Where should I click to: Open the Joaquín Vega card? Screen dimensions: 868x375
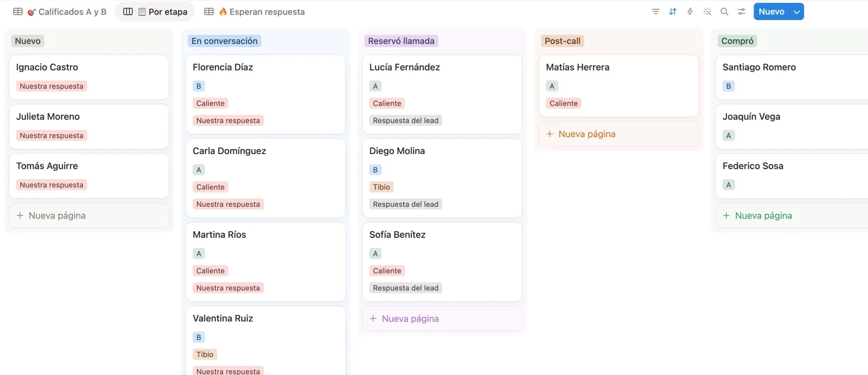(x=792, y=126)
